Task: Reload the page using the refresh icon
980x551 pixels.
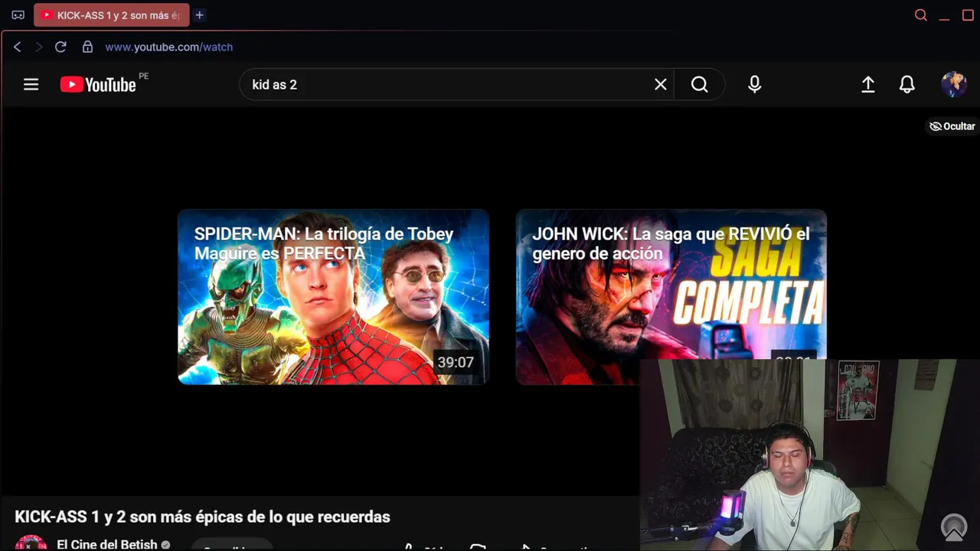Action: click(60, 47)
